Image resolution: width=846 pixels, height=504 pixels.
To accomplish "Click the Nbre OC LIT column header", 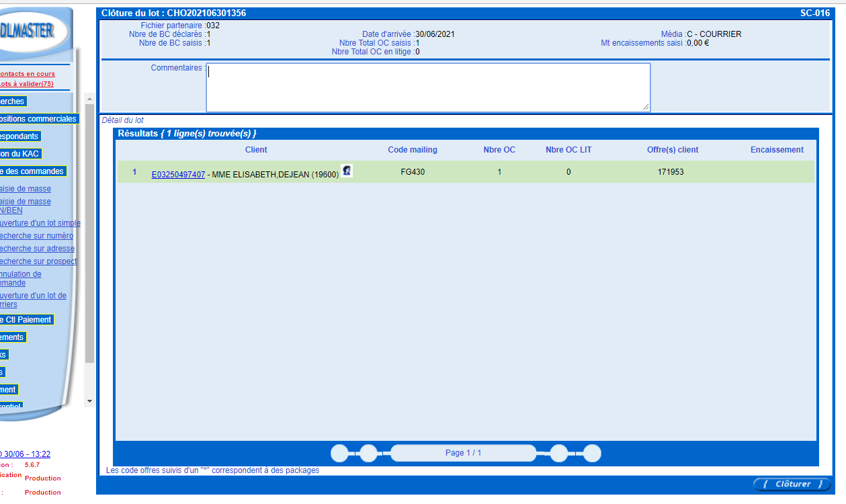I will click(568, 150).
